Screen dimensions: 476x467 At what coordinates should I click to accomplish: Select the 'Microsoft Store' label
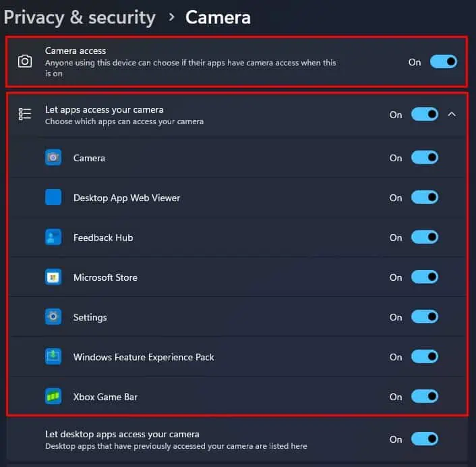[105, 278]
